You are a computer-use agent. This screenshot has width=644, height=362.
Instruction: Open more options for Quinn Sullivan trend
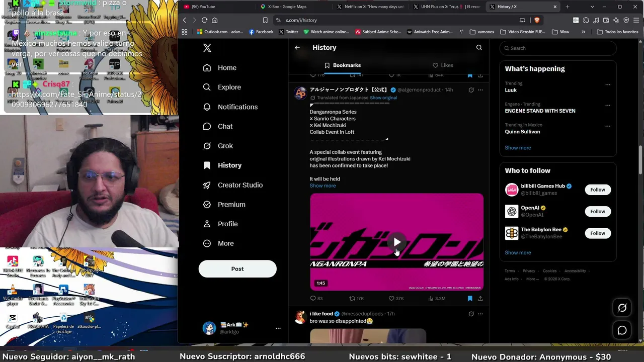point(608,126)
